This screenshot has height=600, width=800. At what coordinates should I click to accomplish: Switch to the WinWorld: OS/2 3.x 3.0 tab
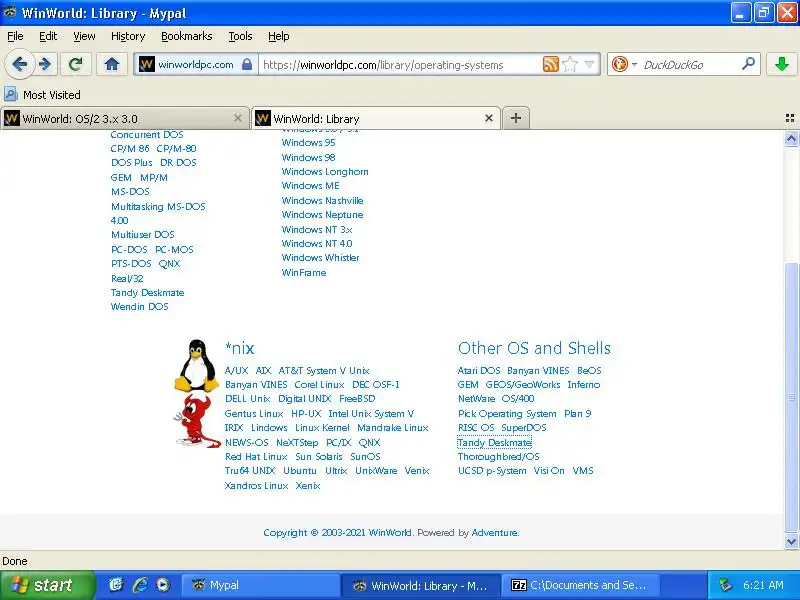(125, 118)
